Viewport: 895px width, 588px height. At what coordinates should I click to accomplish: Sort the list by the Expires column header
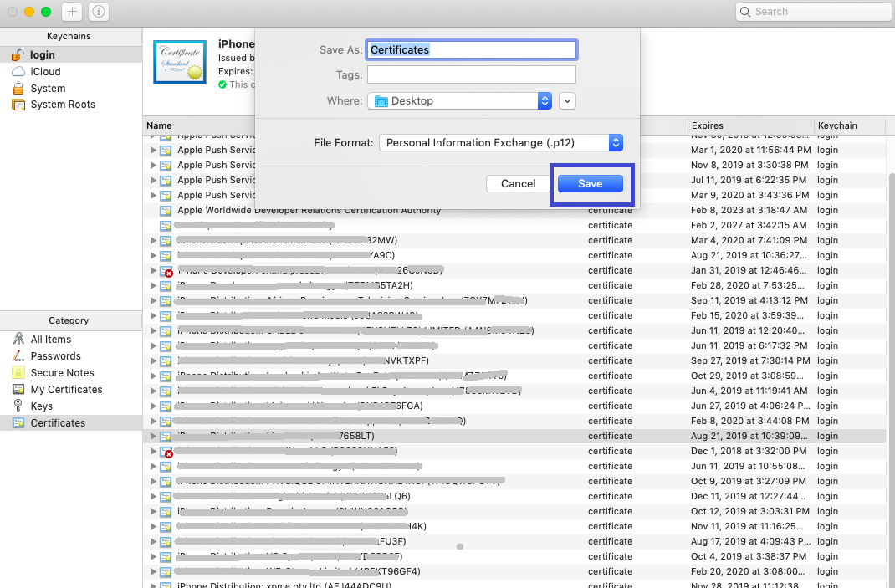click(750, 125)
